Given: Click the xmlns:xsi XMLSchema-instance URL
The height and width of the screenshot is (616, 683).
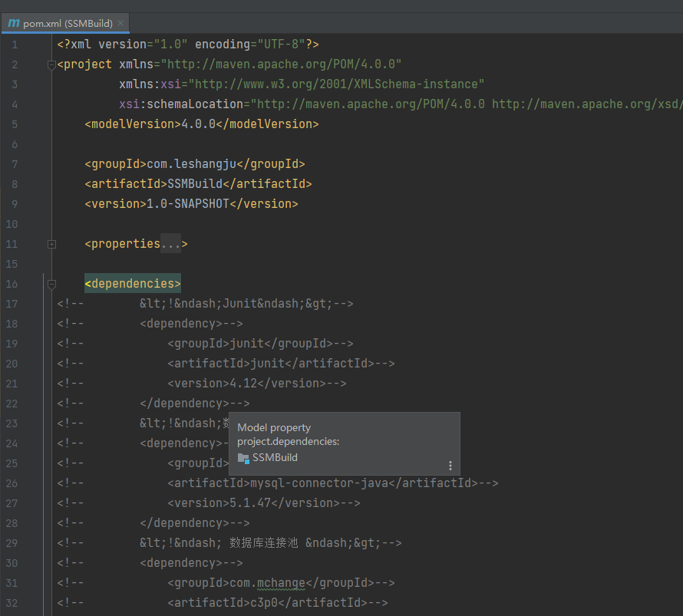Looking at the screenshot, I should (x=336, y=84).
